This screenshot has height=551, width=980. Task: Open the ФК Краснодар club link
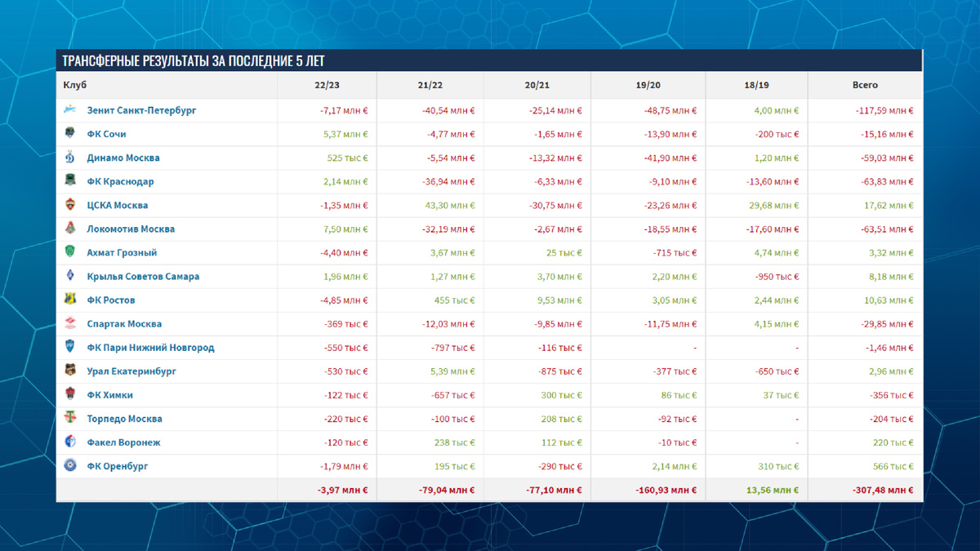120,181
